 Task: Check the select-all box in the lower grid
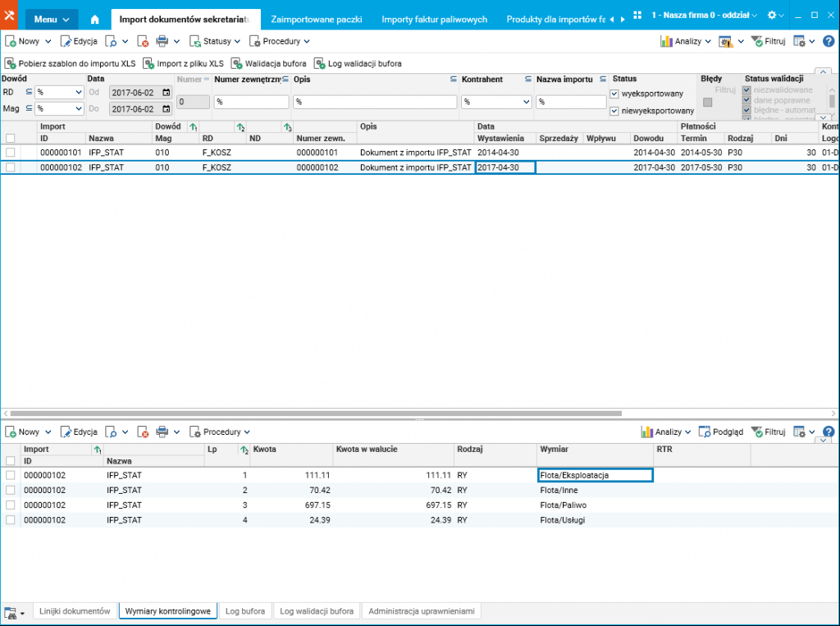[x=10, y=461]
